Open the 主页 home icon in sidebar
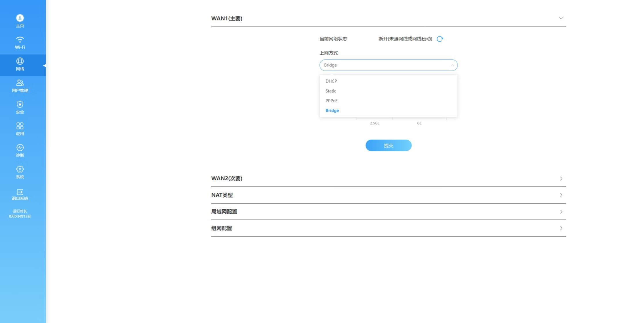Viewport: 644px width, 323px height. click(20, 18)
